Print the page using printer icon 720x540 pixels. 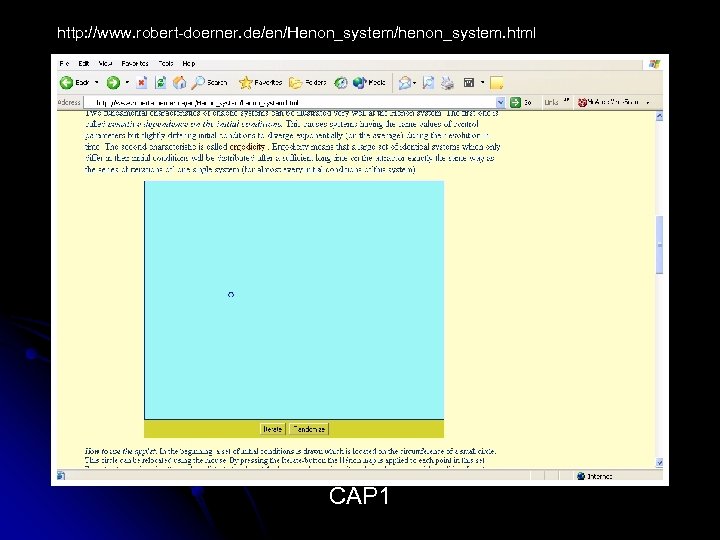(x=447, y=83)
